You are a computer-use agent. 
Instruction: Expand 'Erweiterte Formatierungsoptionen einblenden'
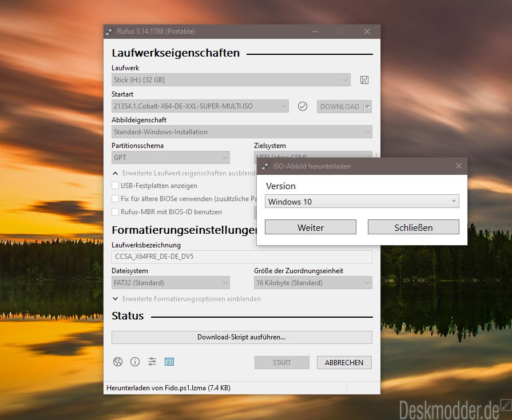186,299
